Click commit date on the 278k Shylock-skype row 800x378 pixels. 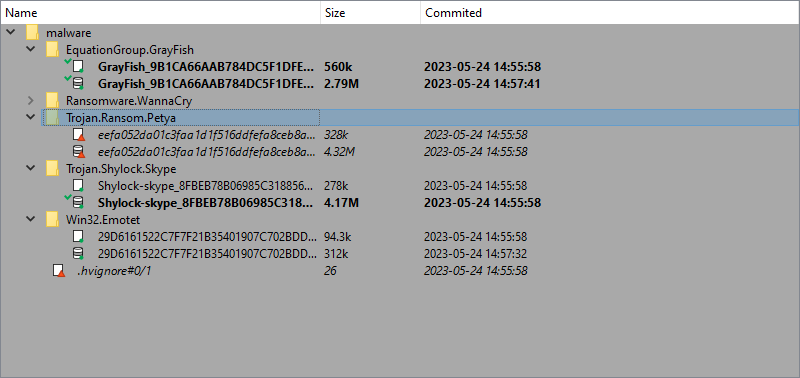[x=476, y=186]
